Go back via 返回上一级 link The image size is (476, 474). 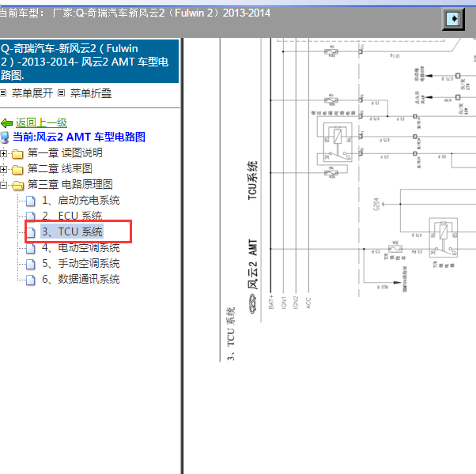(41, 122)
